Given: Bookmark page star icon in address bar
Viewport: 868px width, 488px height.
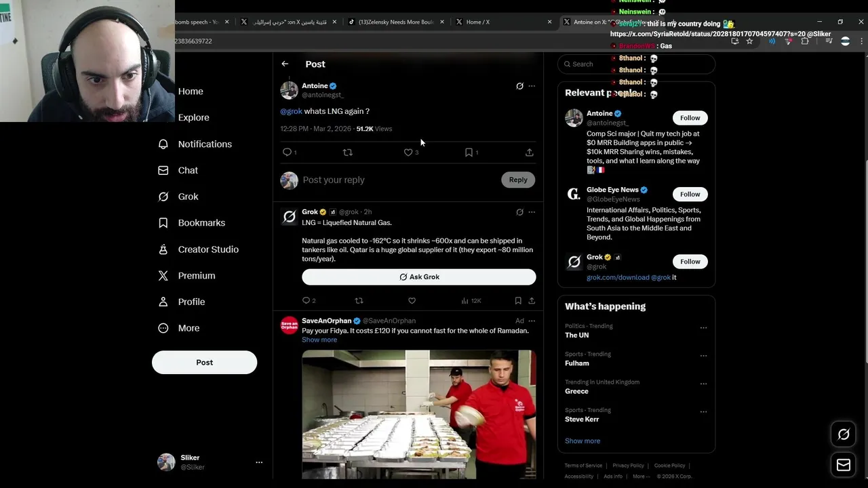Looking at the screenshot, I should click(x=749, y=41).
